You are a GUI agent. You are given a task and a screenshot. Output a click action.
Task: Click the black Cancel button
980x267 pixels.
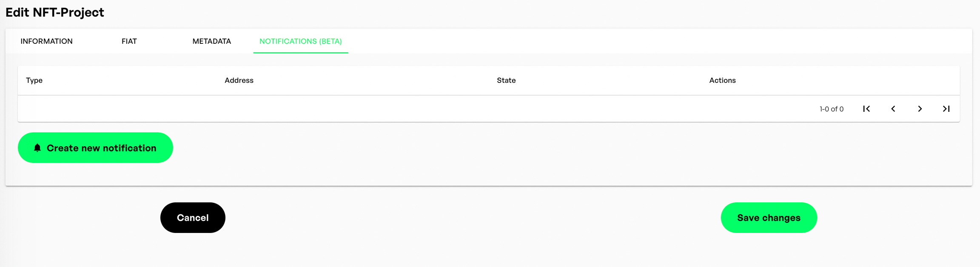[x=193, y=218]
